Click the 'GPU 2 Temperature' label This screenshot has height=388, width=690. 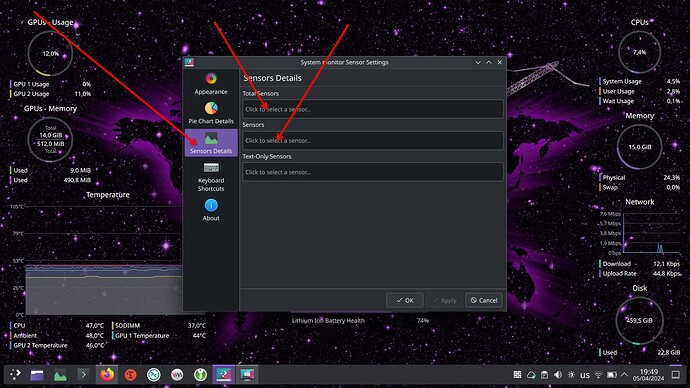click(40, 345)
